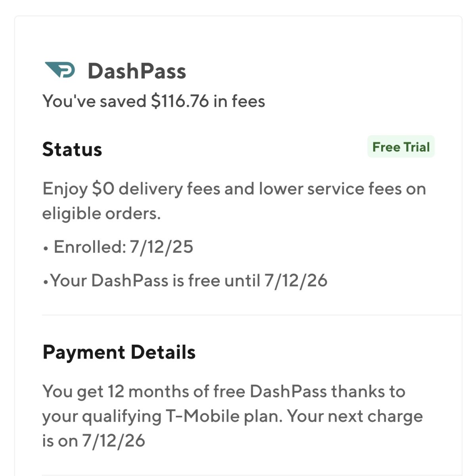The image size is (476, 476).
Task: Click the bullet before Enrolled
Action: pos(46,249)
